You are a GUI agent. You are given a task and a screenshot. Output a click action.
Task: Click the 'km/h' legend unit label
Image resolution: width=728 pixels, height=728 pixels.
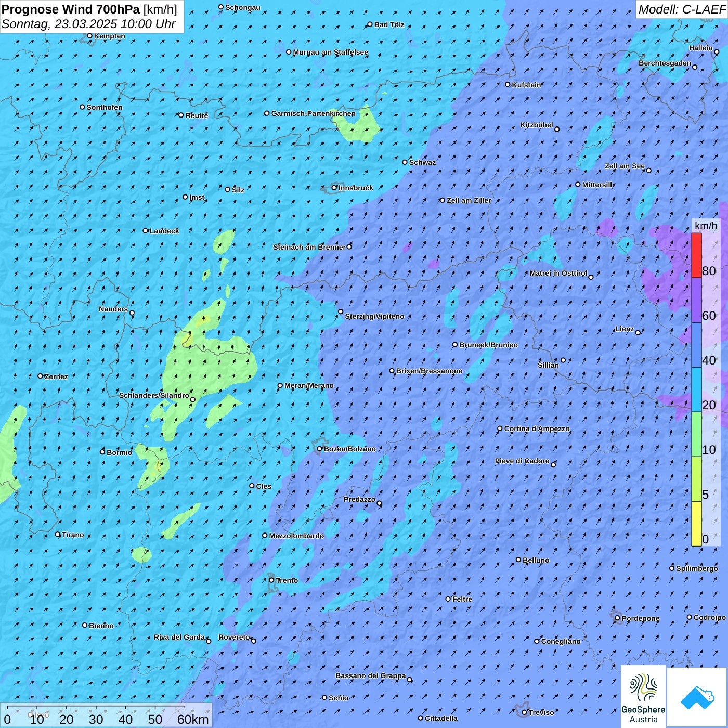(706, 226)
